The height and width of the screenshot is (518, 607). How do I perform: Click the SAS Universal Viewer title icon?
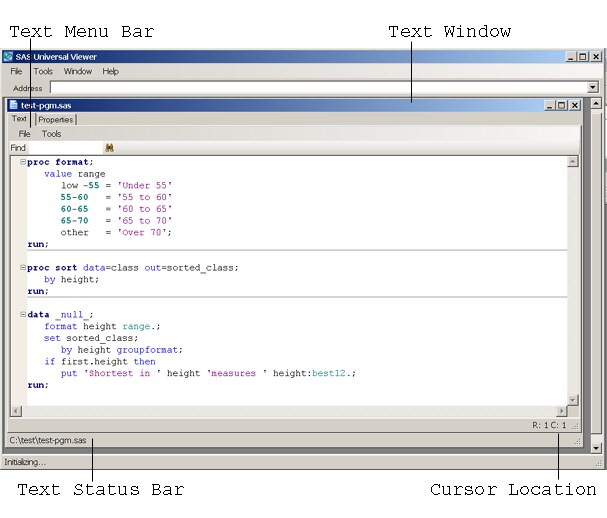(x=8, y=57)
